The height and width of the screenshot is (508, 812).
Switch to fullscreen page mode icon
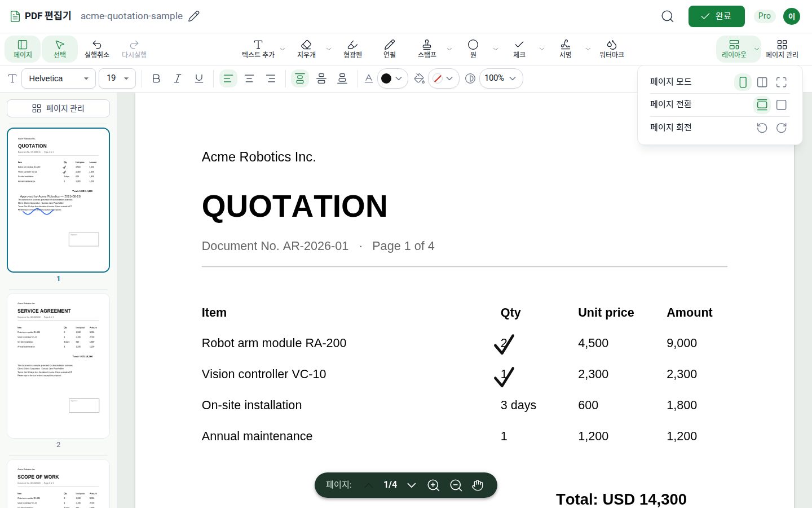[x=782, y=82]
